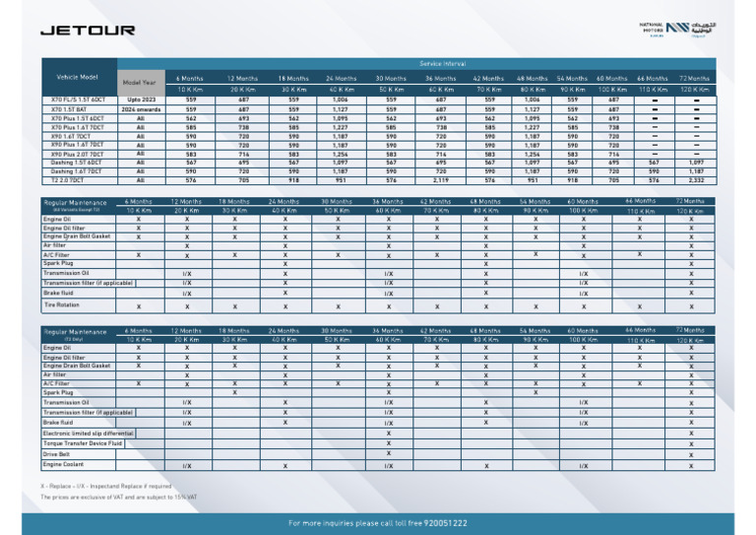Select the '10 K Km' header in the pricing table
The width and height of the screenshot is (756, 535).
pyautogui.click(x=190, y=90)
